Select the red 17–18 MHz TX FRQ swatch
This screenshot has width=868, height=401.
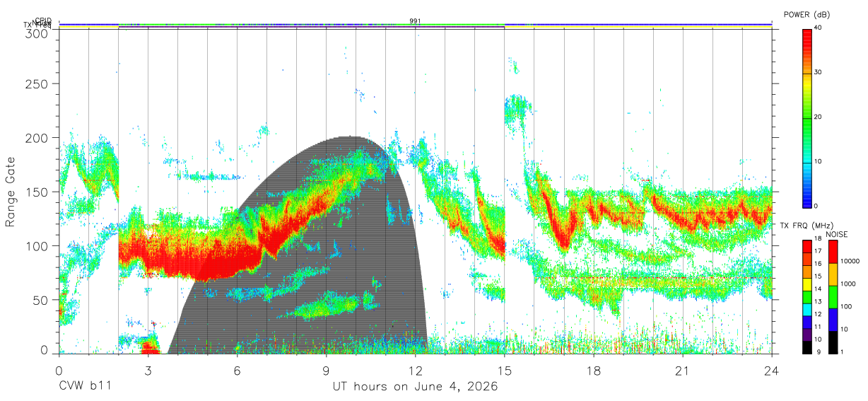pyautogui.click(x=807, y=246)
